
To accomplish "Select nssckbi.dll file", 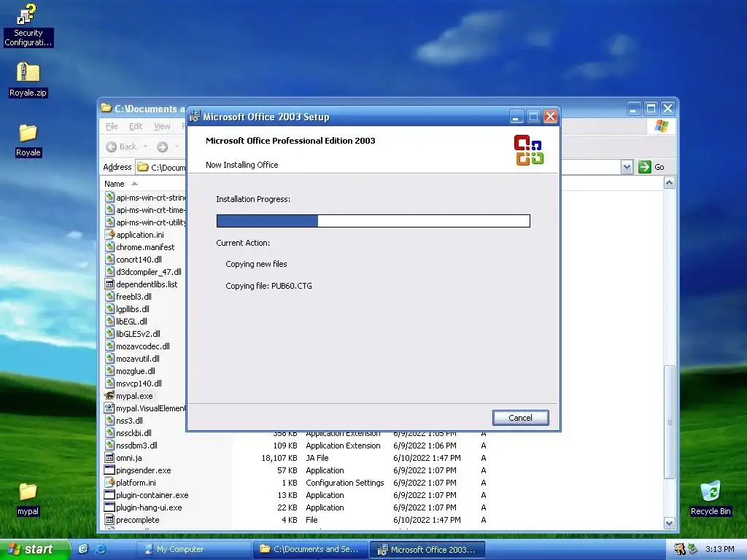I will click(x=128, y=433).
